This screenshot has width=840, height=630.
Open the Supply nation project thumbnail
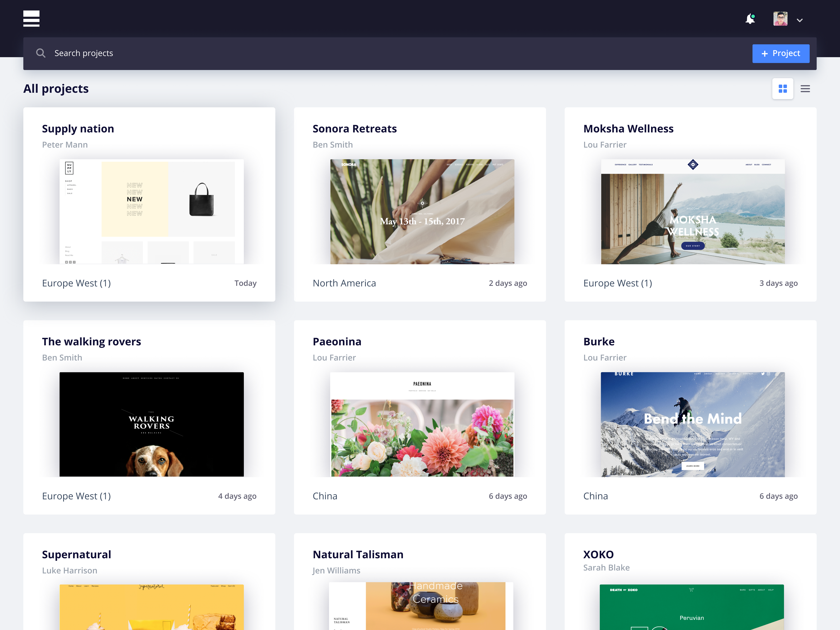[151, 212]
